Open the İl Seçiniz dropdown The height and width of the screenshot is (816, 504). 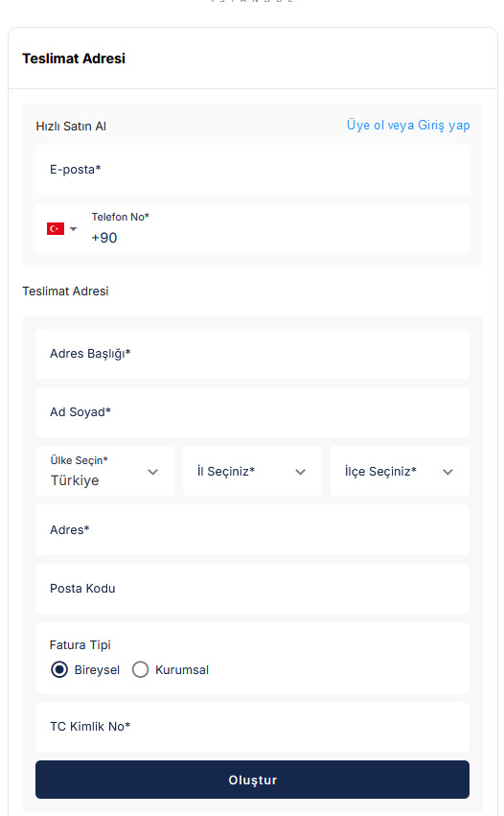[x=252, y=471]
